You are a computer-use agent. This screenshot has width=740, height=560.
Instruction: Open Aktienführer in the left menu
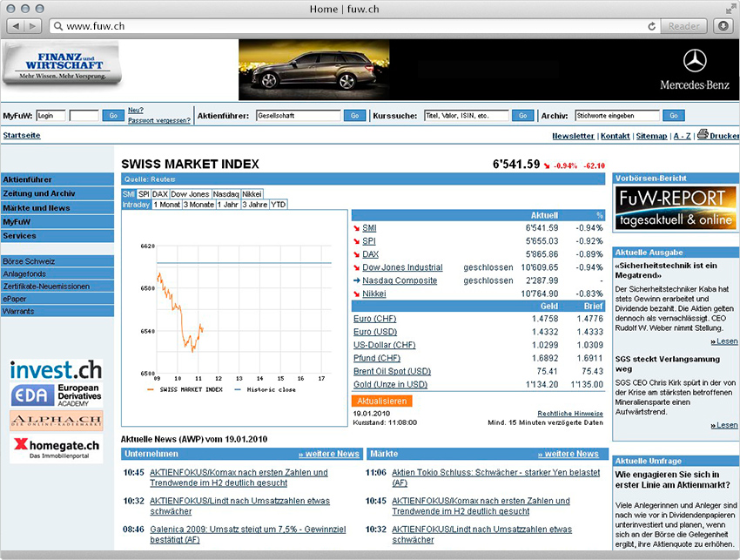[57, 179]
